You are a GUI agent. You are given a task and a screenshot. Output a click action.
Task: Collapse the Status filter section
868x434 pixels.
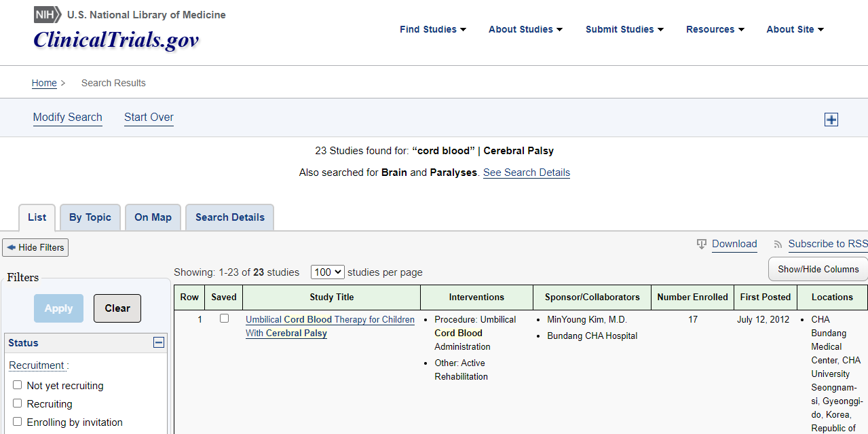(x=159, y=343)
